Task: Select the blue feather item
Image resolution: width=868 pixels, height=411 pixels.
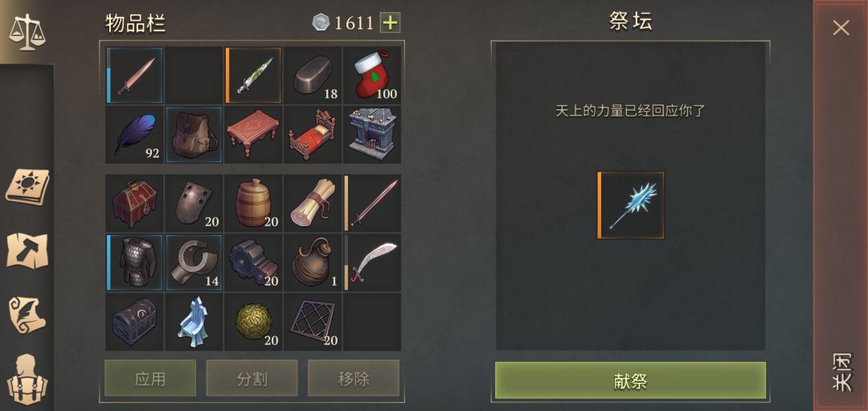Action: (134, 134)
